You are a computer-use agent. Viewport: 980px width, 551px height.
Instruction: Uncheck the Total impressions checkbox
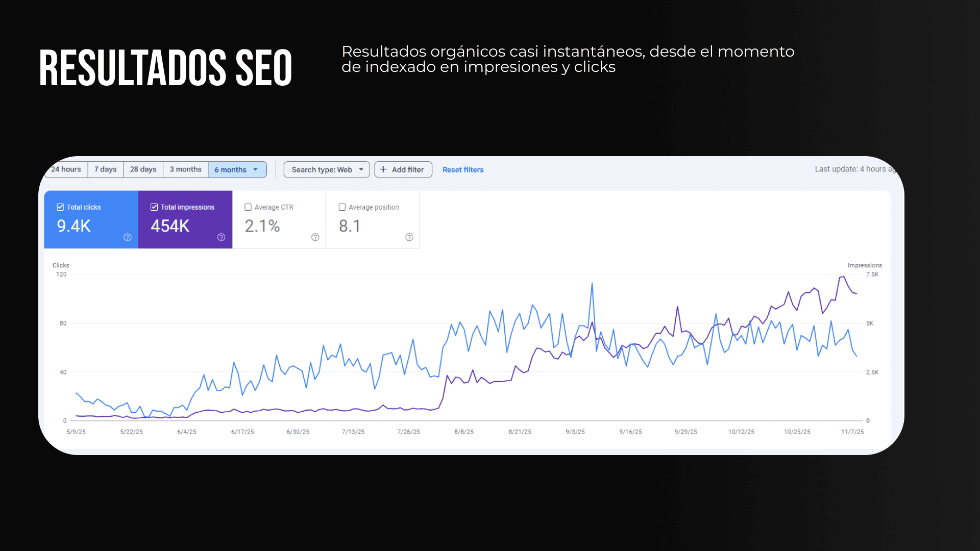pos(154,207)
